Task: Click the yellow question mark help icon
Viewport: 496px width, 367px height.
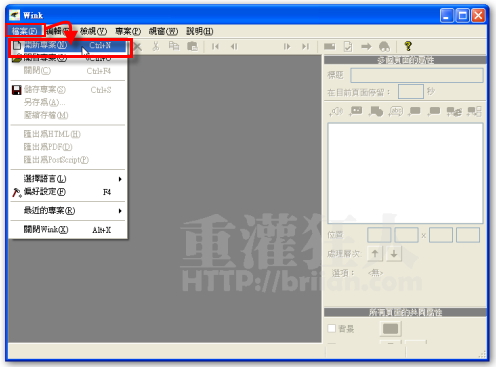Action: [408, 46]
